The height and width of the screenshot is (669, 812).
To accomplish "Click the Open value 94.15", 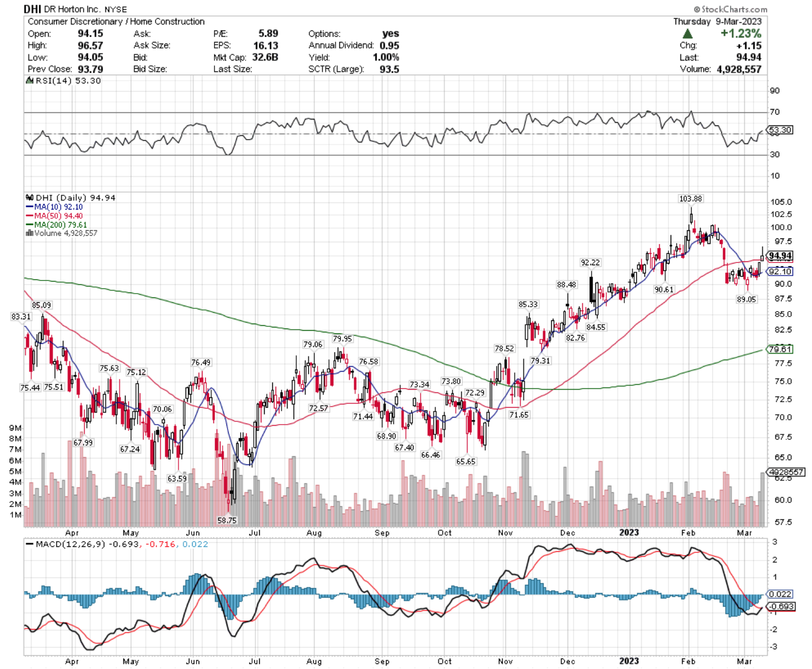I will 91,33.
